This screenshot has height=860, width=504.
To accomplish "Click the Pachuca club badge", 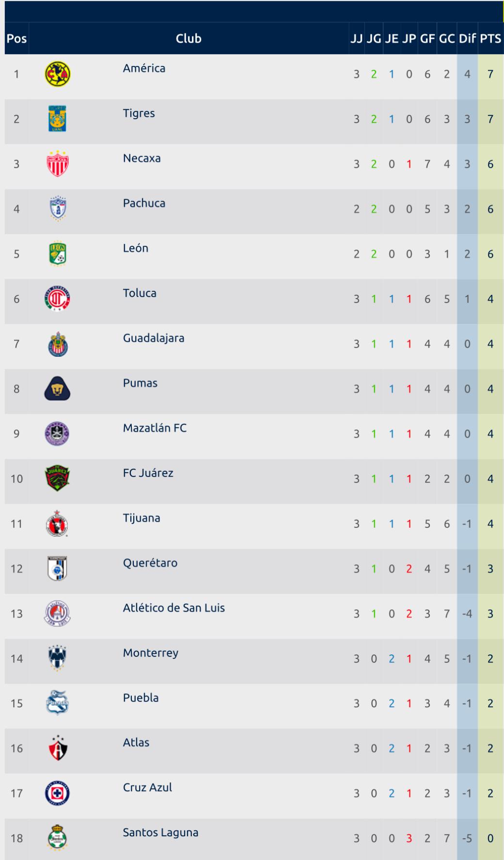I will pyautogui.click(x=58, y=209).
